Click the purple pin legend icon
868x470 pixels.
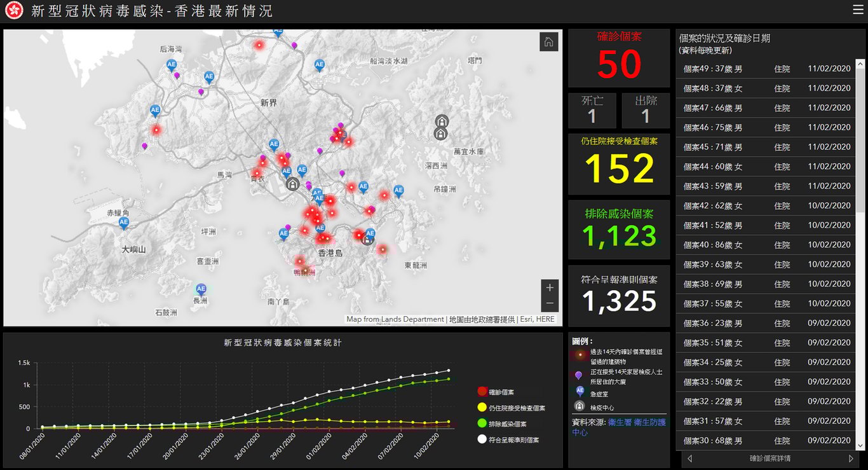(x=579, y=376)
